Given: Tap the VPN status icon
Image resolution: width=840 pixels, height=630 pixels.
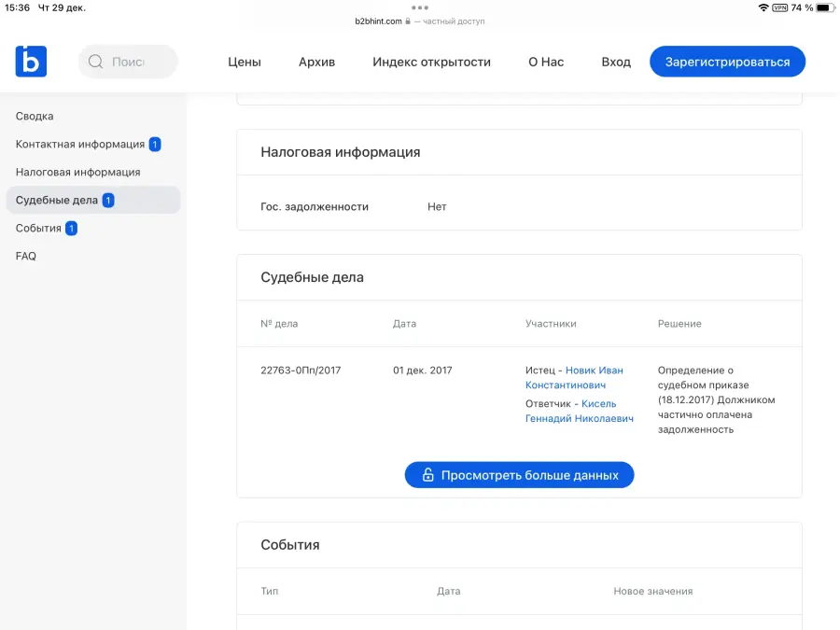Looking at the screenshot, I should coord(779,7).
